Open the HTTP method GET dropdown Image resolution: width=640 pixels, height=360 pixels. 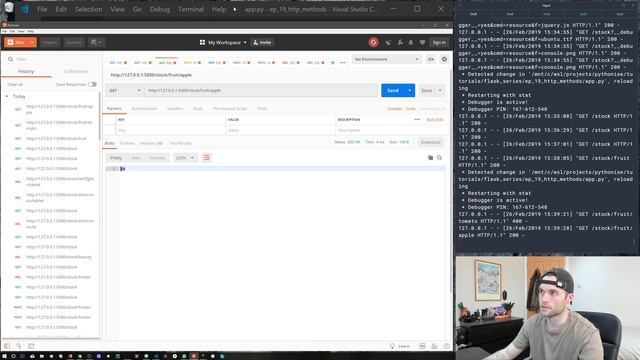pos(125,91)
